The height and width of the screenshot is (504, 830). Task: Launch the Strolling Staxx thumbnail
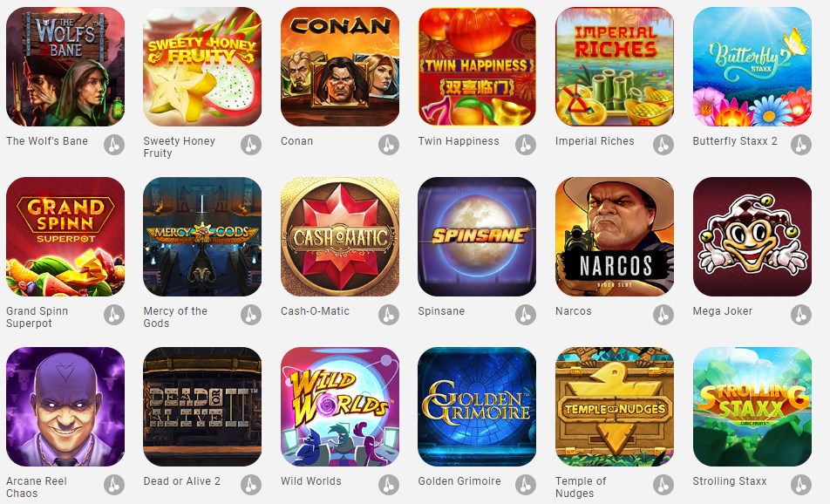tap(752, 406)
